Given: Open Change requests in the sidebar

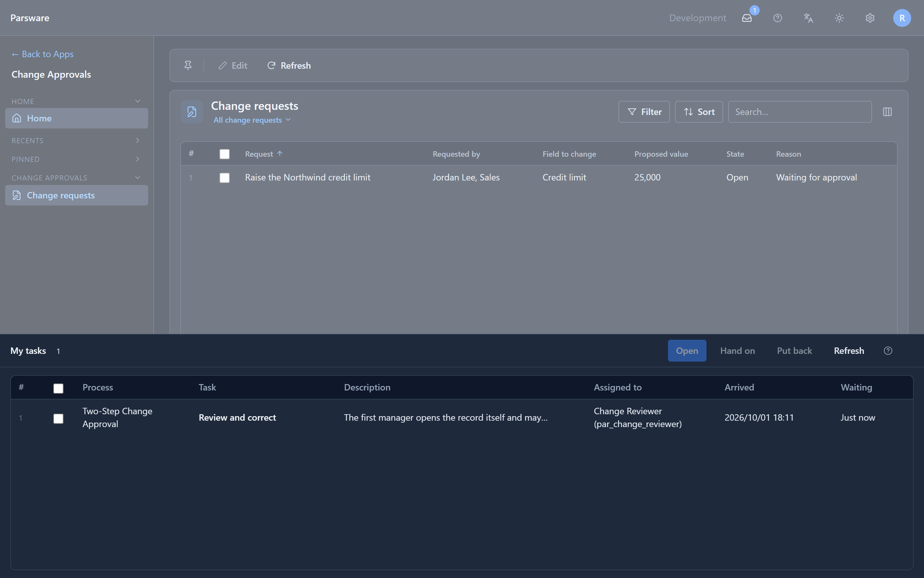Looking at the screenshot, I should coord(76,195).
